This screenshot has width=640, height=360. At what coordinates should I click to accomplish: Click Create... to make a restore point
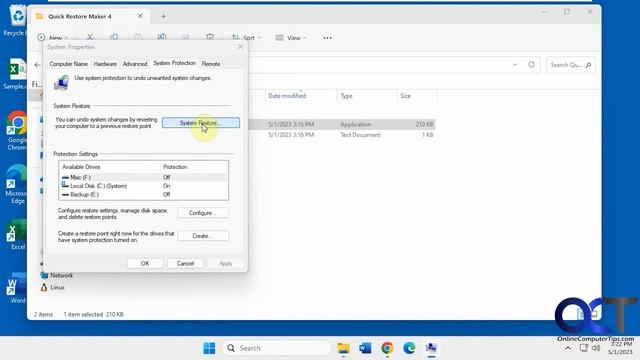pyautogui.click(x=203, y=236)
